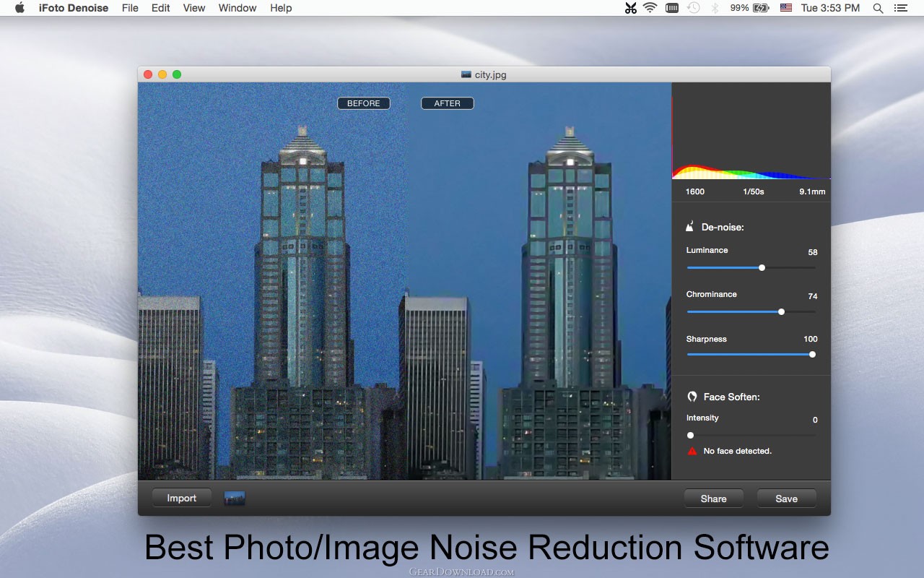924x578 pixels.
Task: Select the city thumbnail in the bottom bar
Action: [x=235, y=498]
